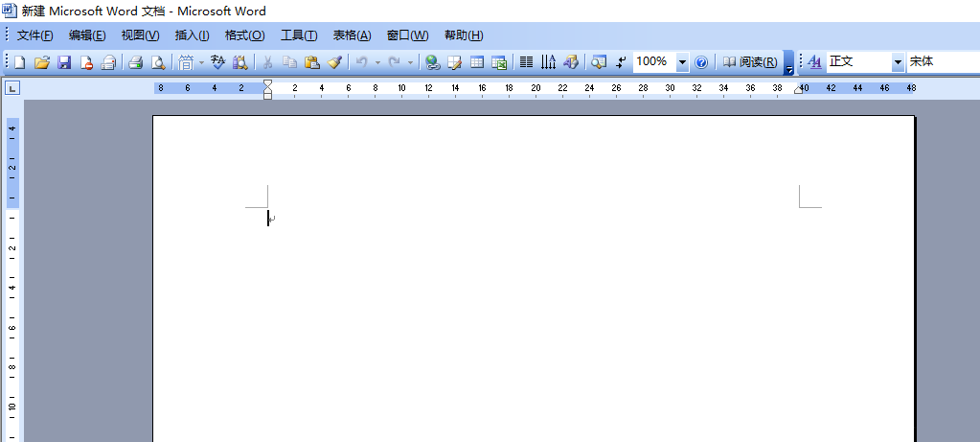
Task: Click the Print icon in the toolbar
Action: 135,62
